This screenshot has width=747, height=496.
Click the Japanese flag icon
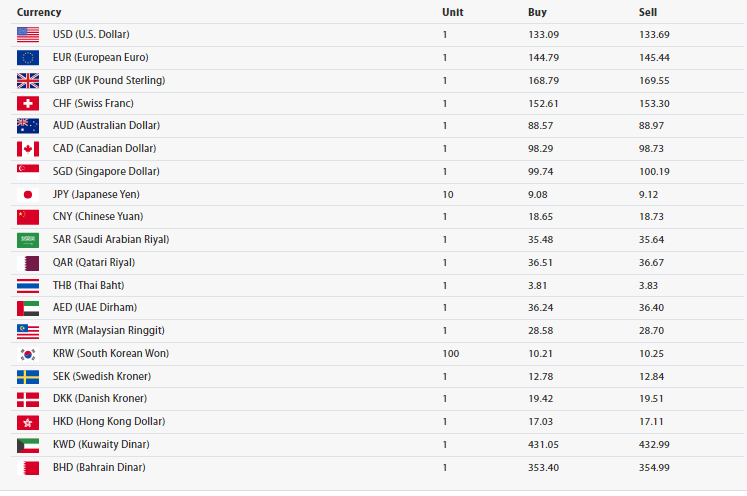click(x=28, y=194)
